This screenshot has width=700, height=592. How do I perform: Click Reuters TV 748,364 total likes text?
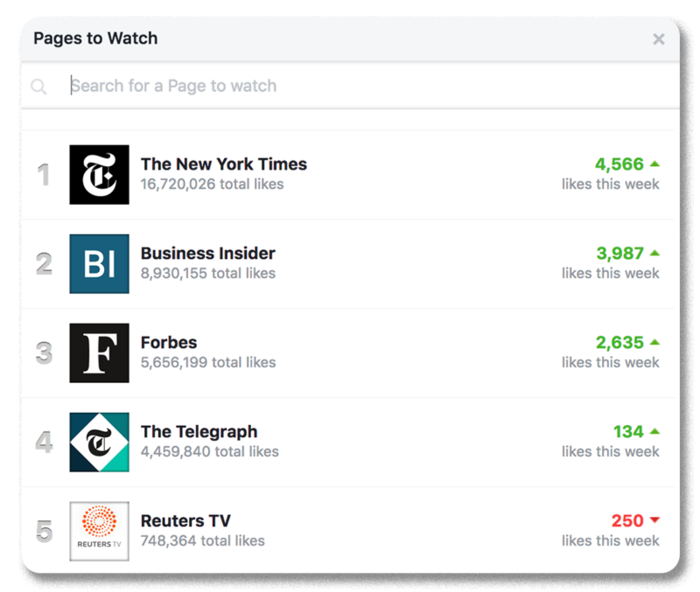[202, 540]
